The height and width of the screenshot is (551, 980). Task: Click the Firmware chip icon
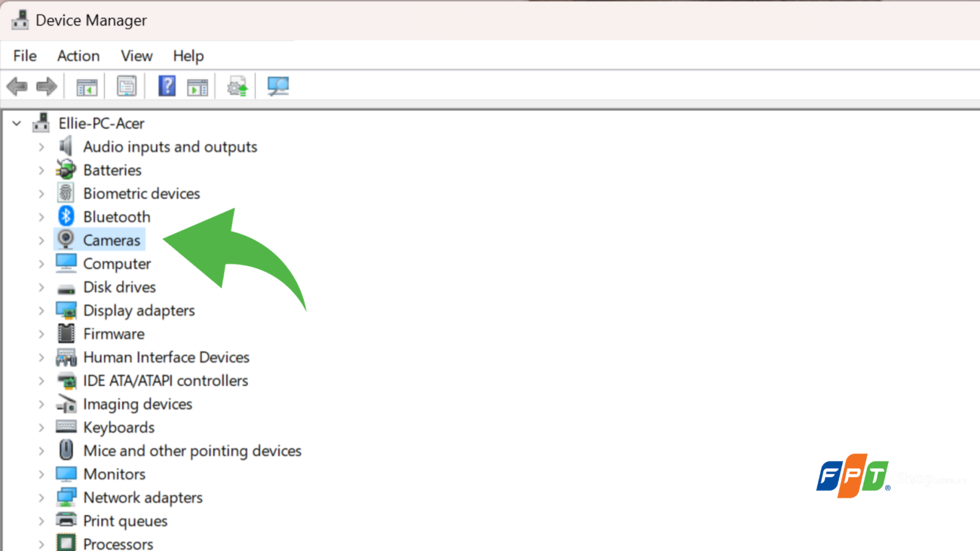coord(66,334)
